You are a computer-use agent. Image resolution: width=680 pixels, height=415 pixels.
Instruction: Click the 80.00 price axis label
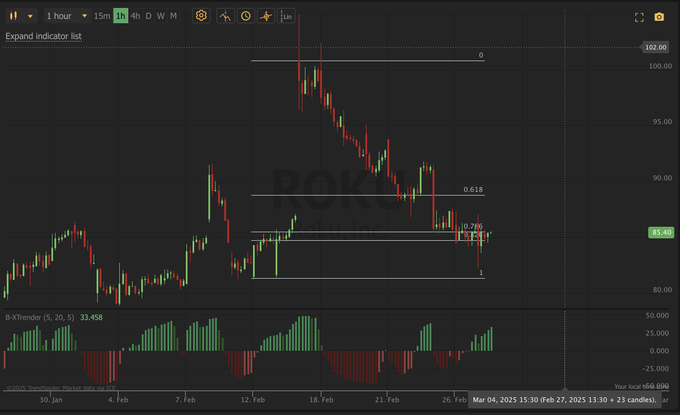point(662,290)
